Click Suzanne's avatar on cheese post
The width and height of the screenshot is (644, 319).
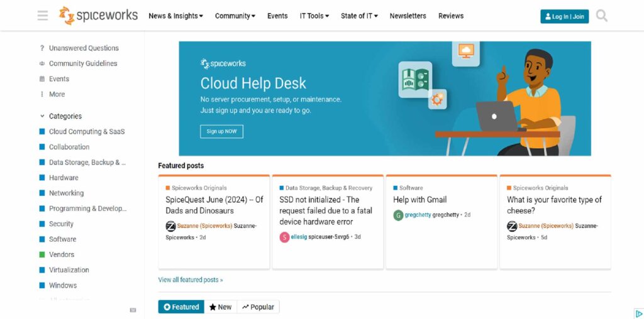pos(512,226)
